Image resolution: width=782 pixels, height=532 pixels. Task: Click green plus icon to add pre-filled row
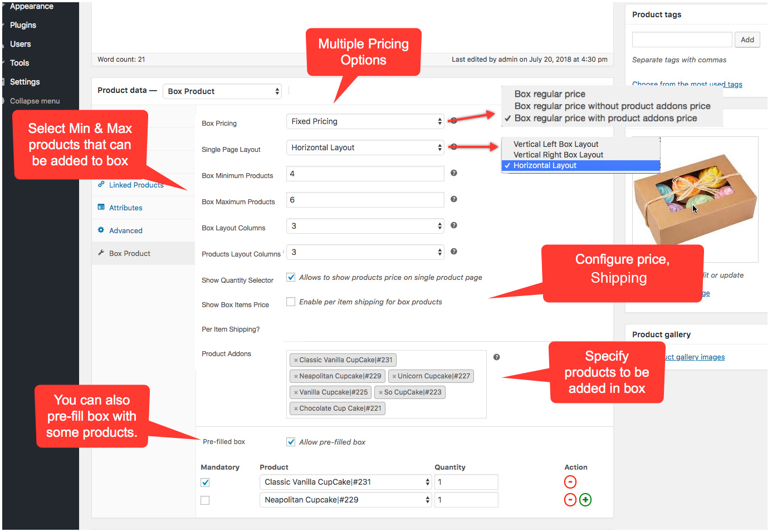tap(585, 500)
